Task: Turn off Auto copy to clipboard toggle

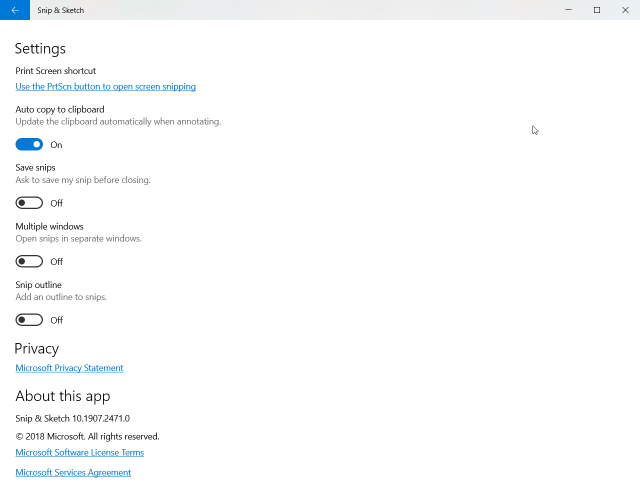Action: (29, 144)
